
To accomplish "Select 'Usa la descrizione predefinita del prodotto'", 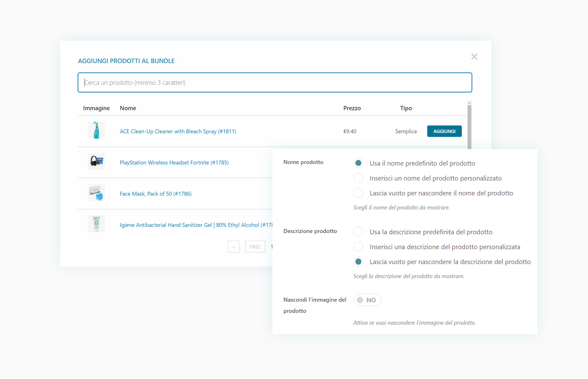I will (358, 232).
